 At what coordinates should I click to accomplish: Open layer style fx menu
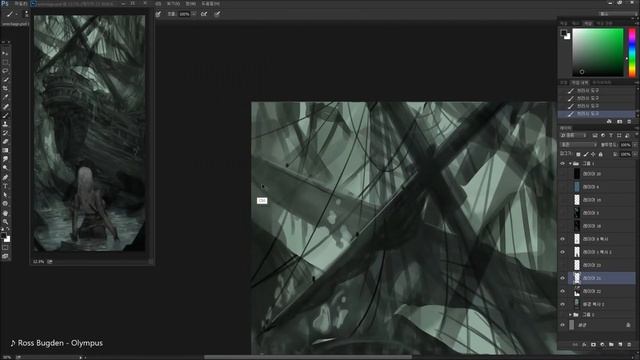click(584, 344)
